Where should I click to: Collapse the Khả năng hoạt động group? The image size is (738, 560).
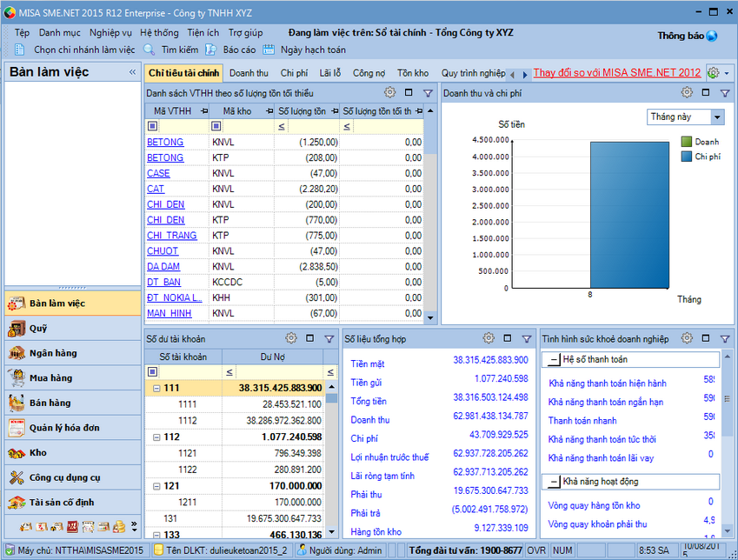click(554, 482)
